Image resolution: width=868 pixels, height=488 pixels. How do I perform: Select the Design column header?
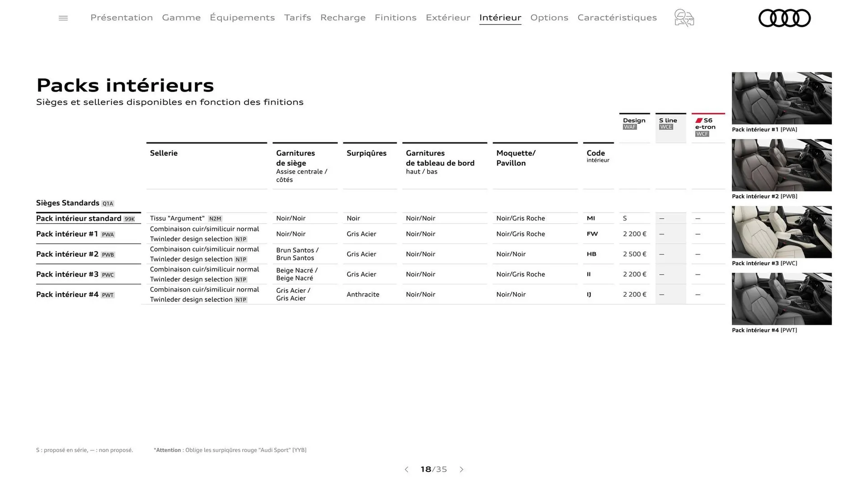click(x=634, y=120)
